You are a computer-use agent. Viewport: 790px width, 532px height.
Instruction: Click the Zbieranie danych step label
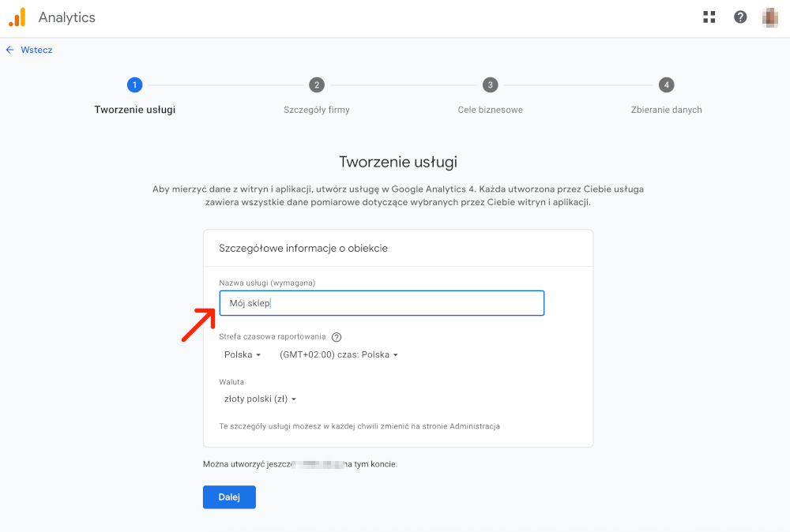click(x=666, y=110)
